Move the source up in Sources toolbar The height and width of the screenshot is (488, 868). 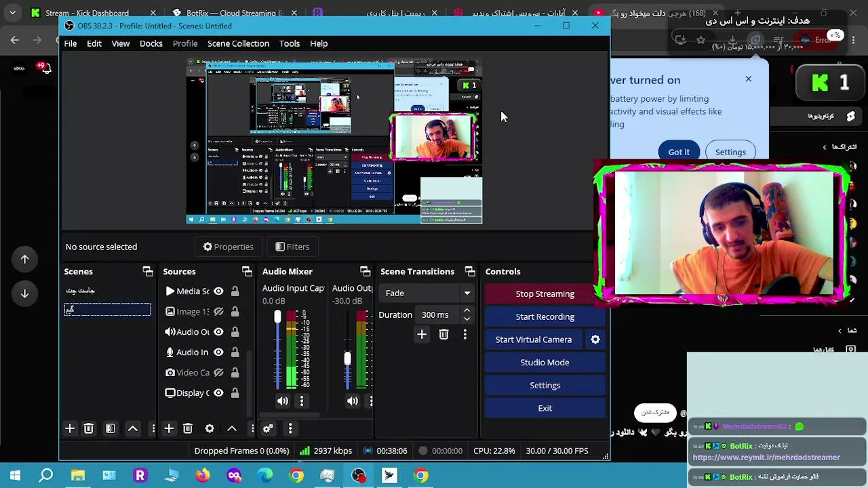[232, 428]
